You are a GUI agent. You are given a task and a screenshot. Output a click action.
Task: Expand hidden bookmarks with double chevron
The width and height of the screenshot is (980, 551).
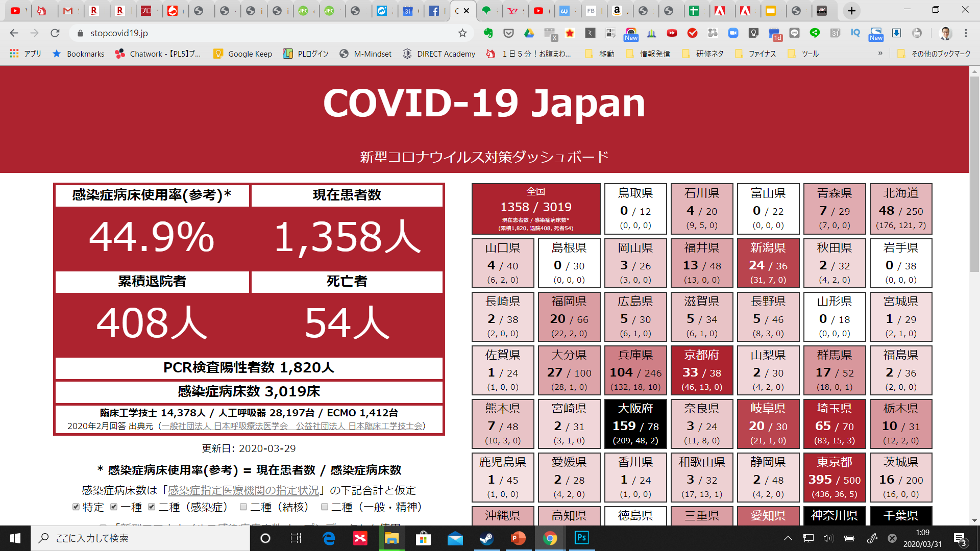(880, 54)
